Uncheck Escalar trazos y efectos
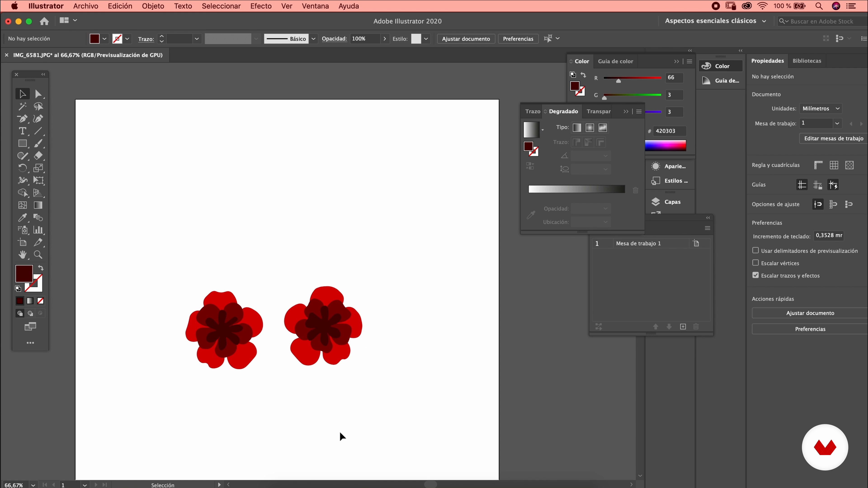The image size is (868, 488). [x=755, y=275]
